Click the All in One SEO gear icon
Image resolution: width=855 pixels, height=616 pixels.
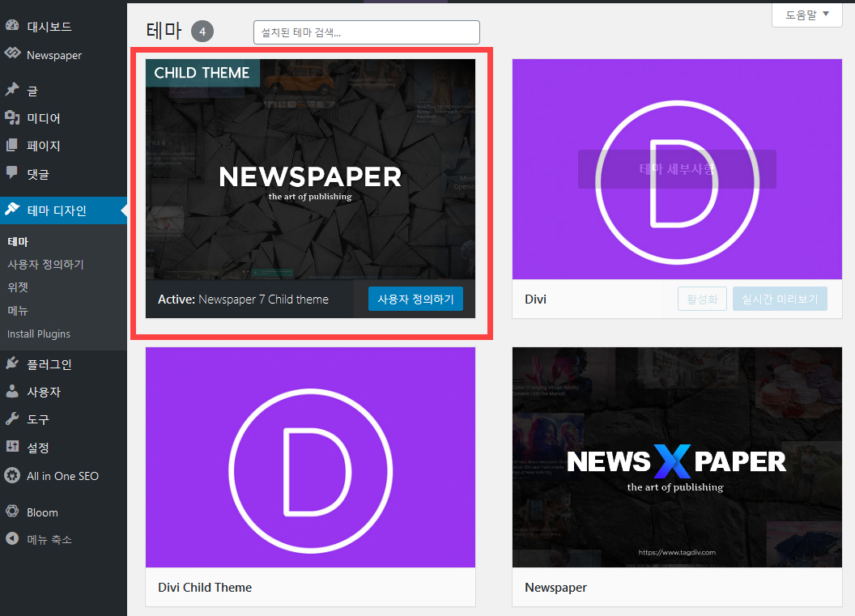(x=12, y=475)
